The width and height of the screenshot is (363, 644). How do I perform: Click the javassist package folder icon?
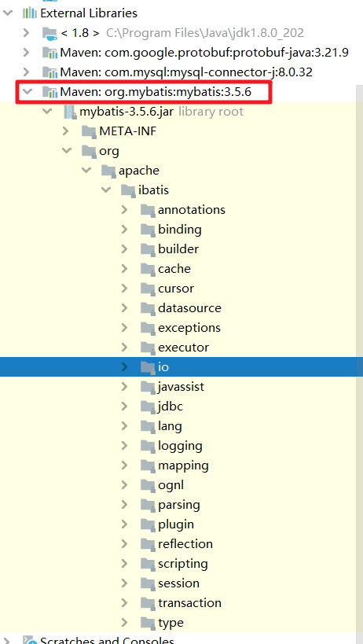[x=148, y=387]
